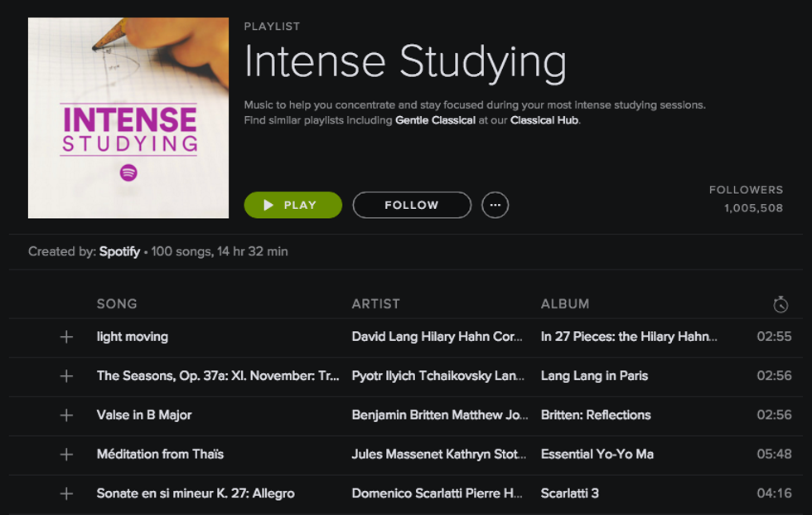Follow the Intense Studying playlist

click(x=411, y=205)
